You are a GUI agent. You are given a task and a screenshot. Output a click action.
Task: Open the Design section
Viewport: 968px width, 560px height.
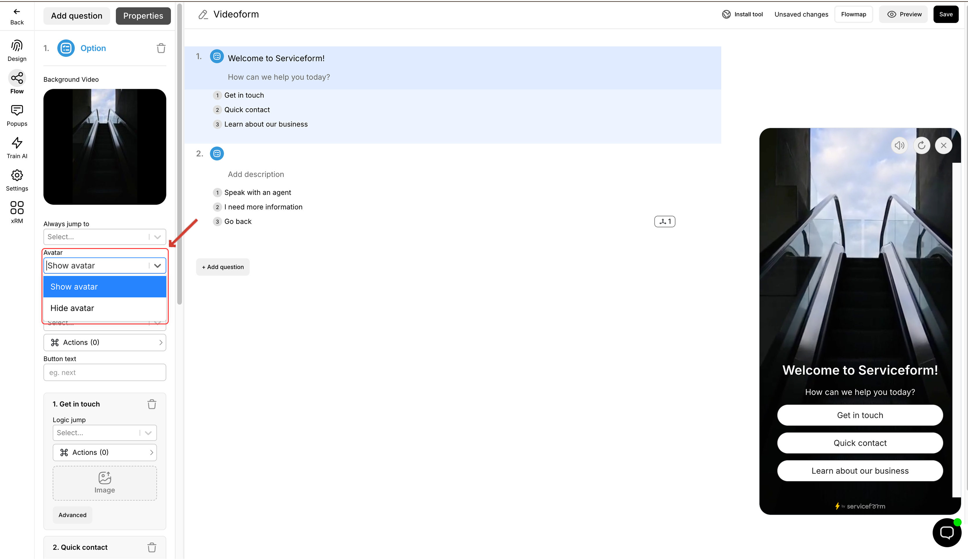(17, 50)
